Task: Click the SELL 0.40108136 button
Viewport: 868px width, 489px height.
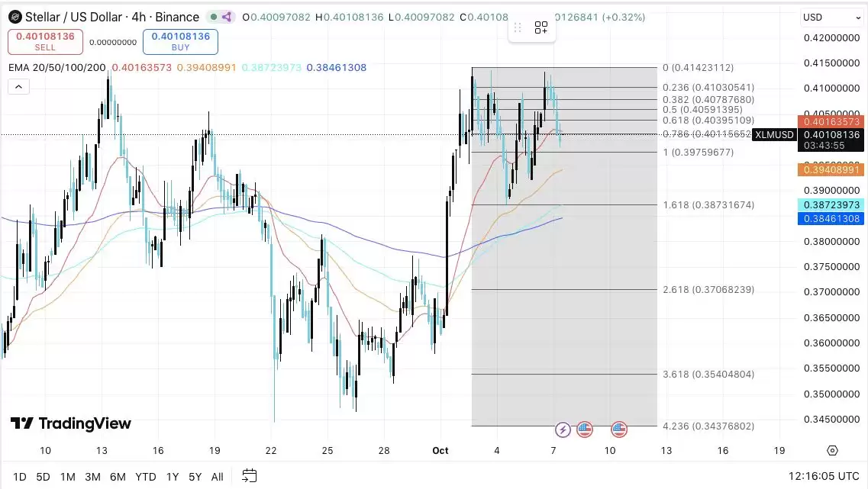Action: point(45,41)
